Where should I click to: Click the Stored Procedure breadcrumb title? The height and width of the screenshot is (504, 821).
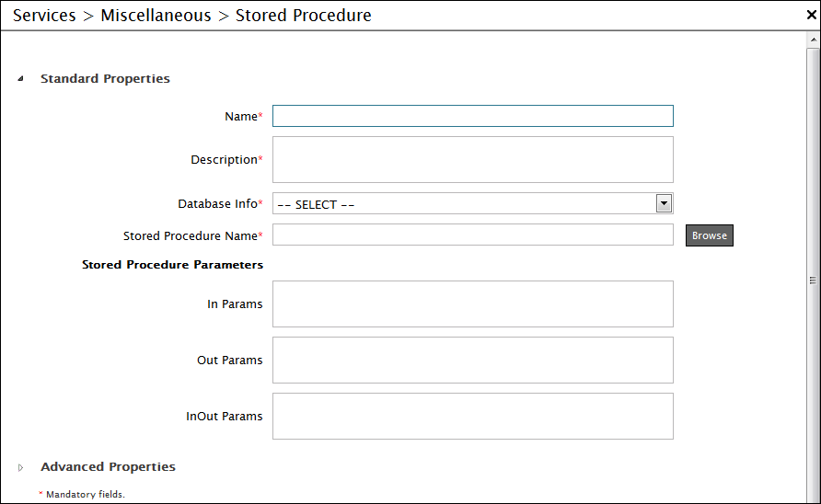click(304, 16)
